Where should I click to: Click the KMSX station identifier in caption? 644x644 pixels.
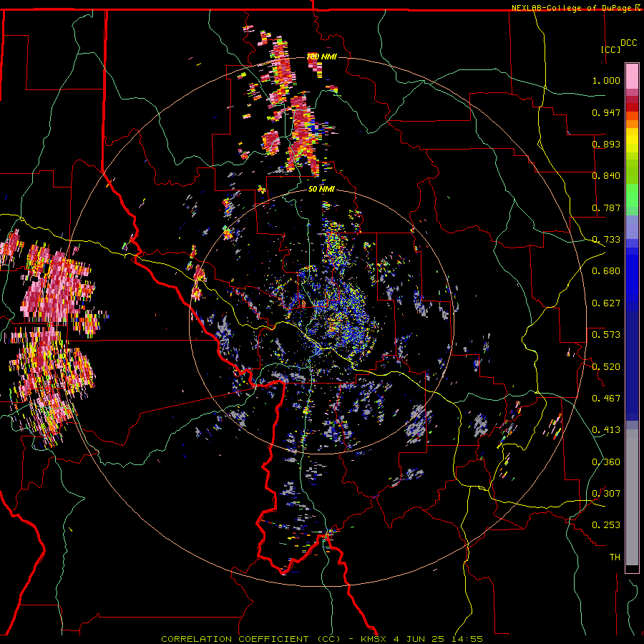click(374, 639)
